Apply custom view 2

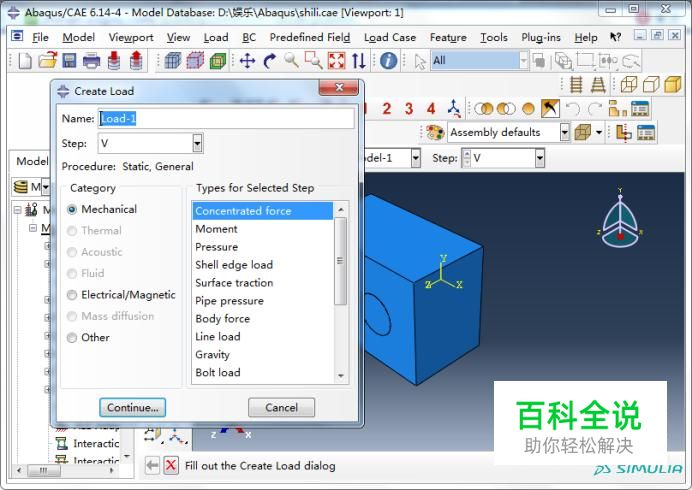click(387, 109)
